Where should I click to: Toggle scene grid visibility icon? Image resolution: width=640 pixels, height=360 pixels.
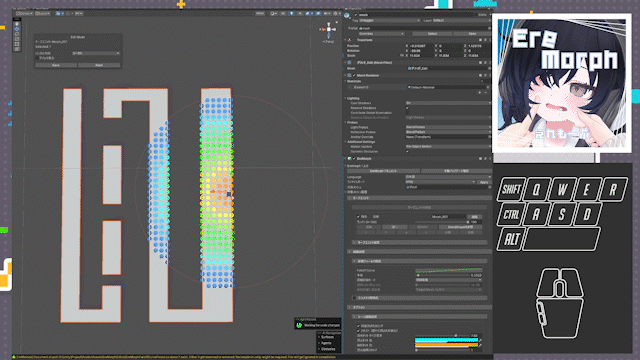[58, 13]
